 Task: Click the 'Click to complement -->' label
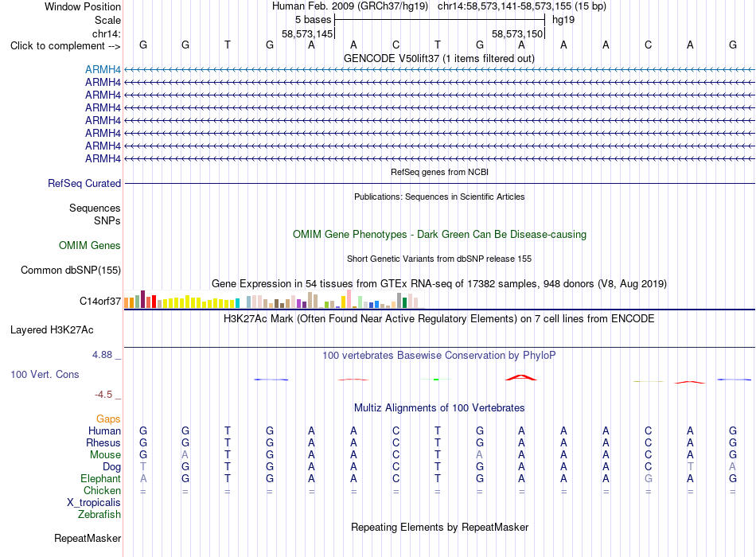(65, 46)
